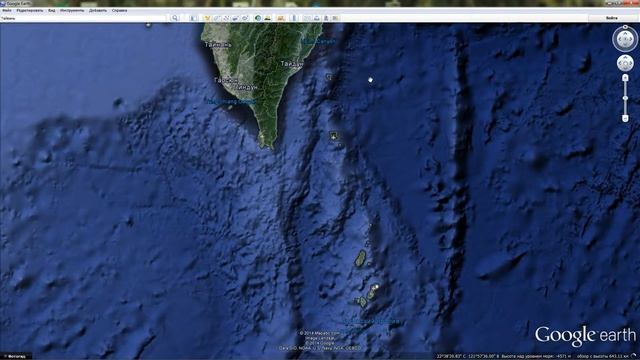The width and height of the screenshot is (640, 360).
Task: Toggle historical imagery clock icon
Action: pyautogui.click(x=258, y=18)
